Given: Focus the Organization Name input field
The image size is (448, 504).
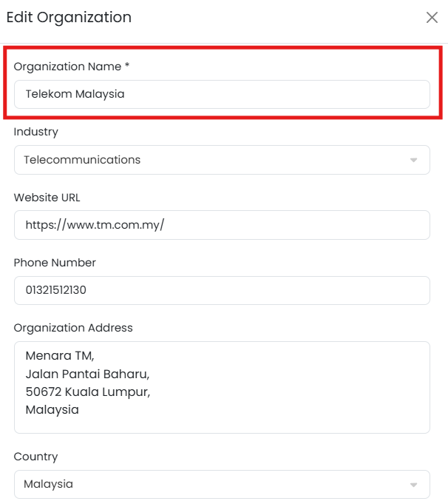Looking at the screenshot, I should point(222,95).
